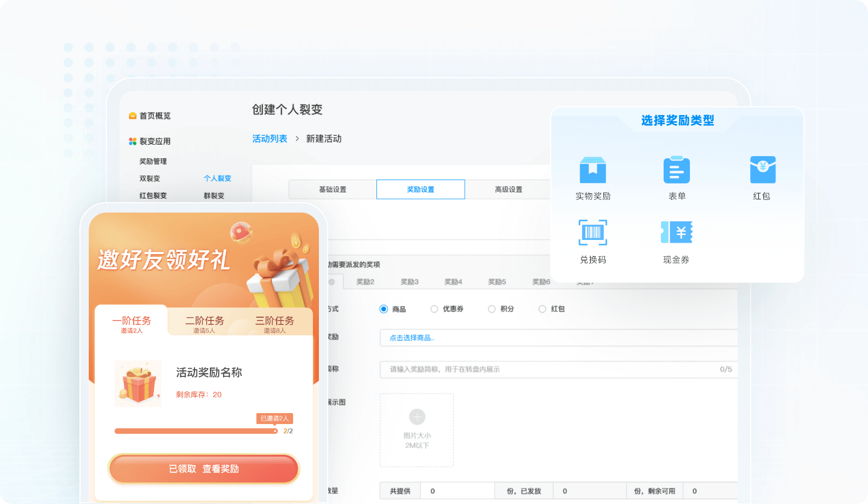
Task: Click the plus icon to upload image
Action: pos(417,417)
